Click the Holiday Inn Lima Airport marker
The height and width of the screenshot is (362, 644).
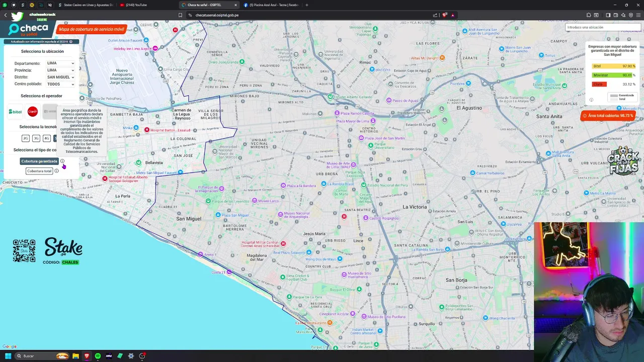pyautogui.click(x=155, y=48)
